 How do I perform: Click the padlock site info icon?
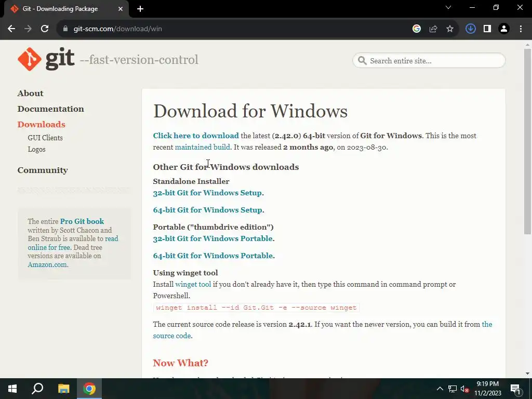[x=65, y=29]
